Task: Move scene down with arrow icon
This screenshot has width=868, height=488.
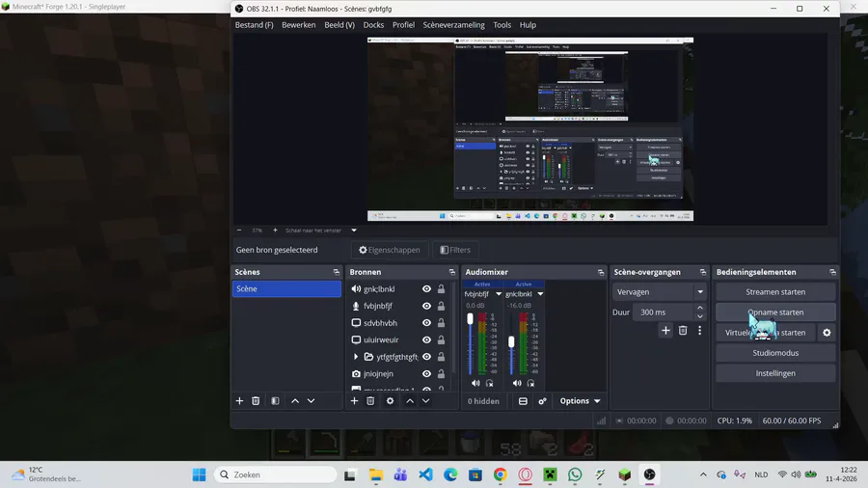Action: [312, 400]
